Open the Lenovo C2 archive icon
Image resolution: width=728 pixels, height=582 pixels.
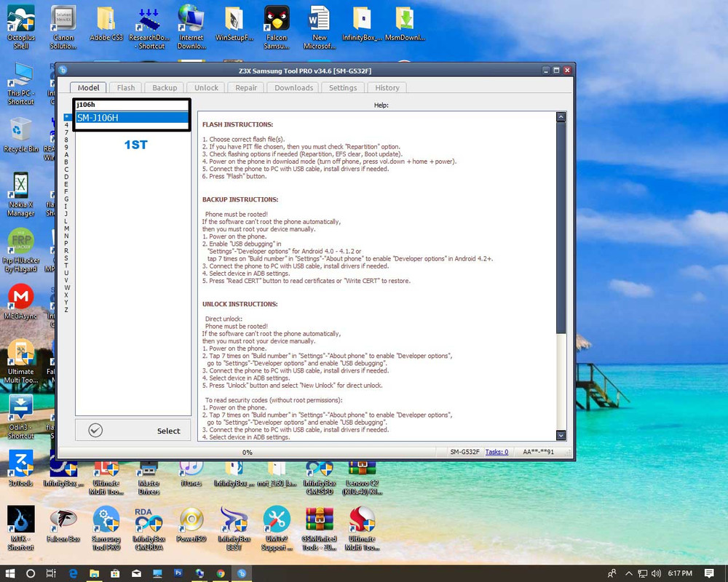click(362, 478)
